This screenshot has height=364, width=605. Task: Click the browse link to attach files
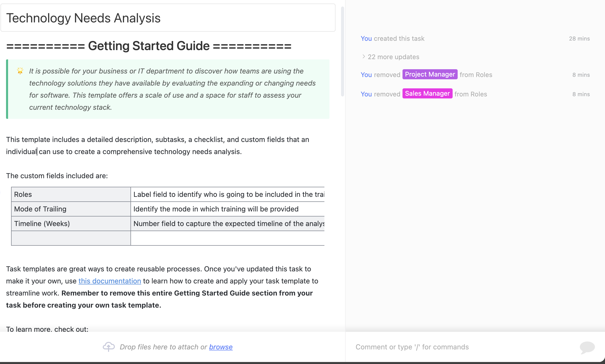(220, 347)
